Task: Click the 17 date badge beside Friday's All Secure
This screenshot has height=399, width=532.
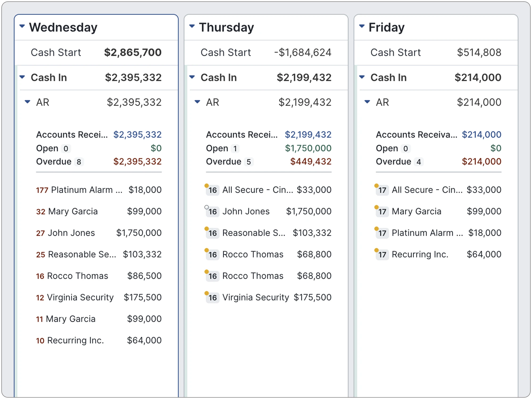Action: coord(382,190)
